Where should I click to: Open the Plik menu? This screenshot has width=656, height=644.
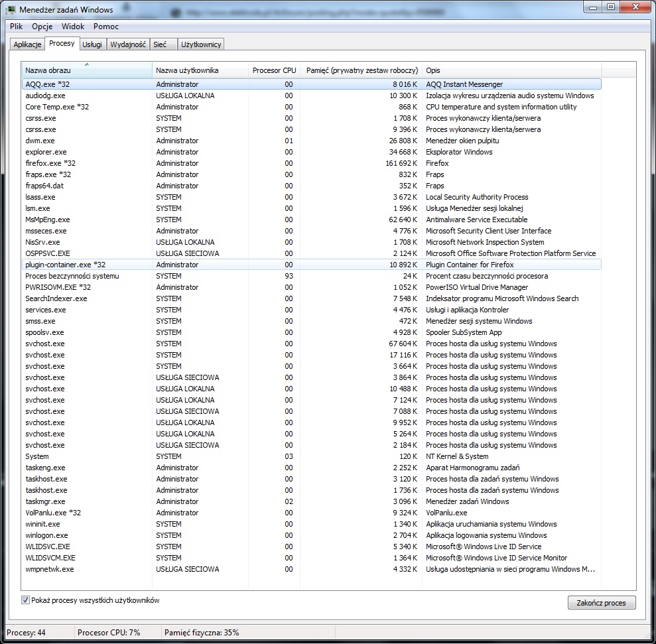(x=17, y=27)
